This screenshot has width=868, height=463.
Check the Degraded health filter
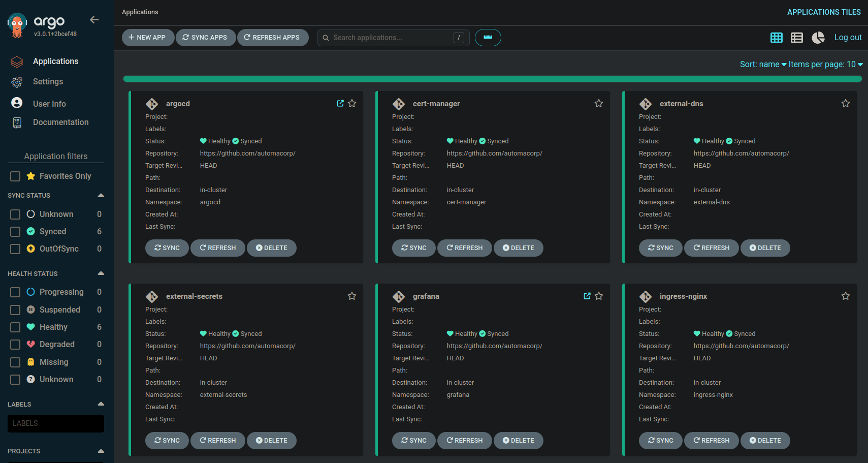(x=15, y=345)
